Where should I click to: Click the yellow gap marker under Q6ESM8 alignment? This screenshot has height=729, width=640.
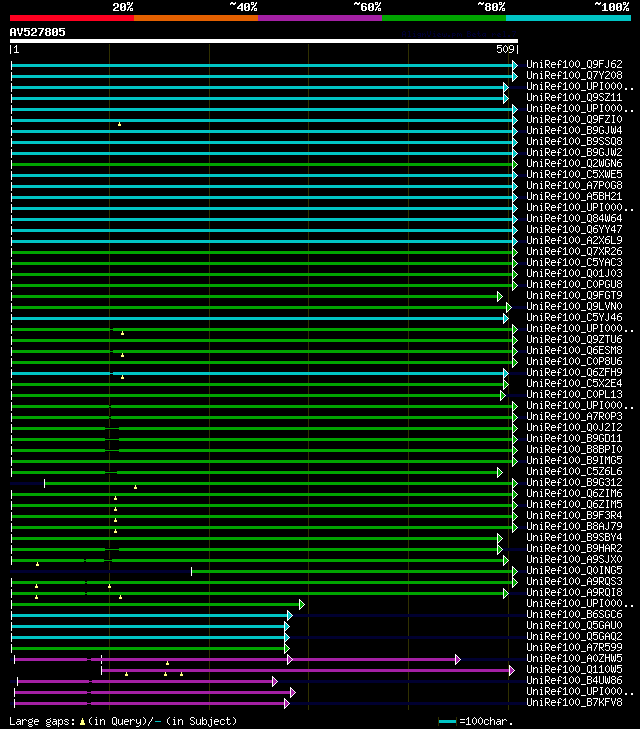[x=123, y=355]
